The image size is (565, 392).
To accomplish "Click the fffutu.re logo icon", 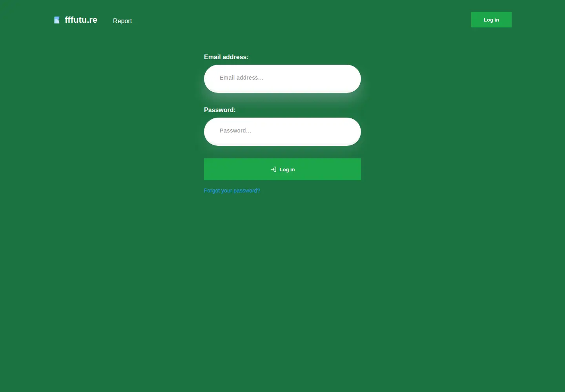I will coord(57,20).
